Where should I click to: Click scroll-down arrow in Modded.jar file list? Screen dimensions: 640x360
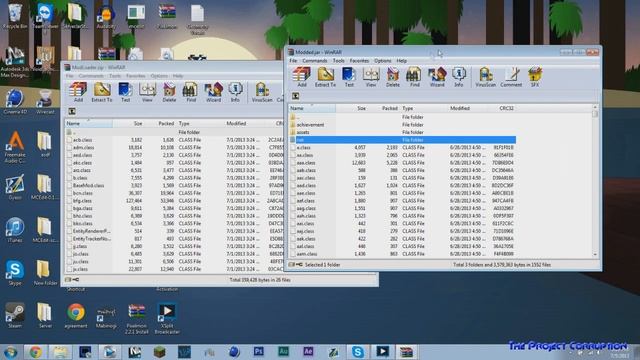[x=595, y=255]
